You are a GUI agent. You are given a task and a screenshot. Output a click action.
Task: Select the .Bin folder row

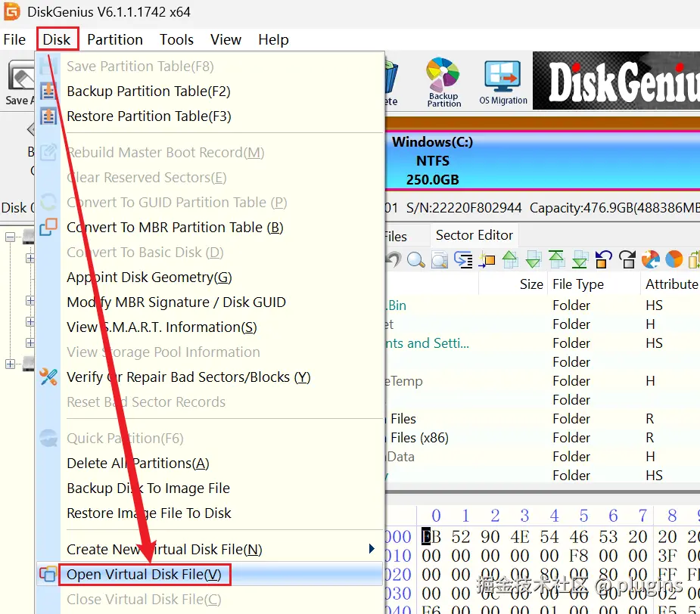[543, 305]
